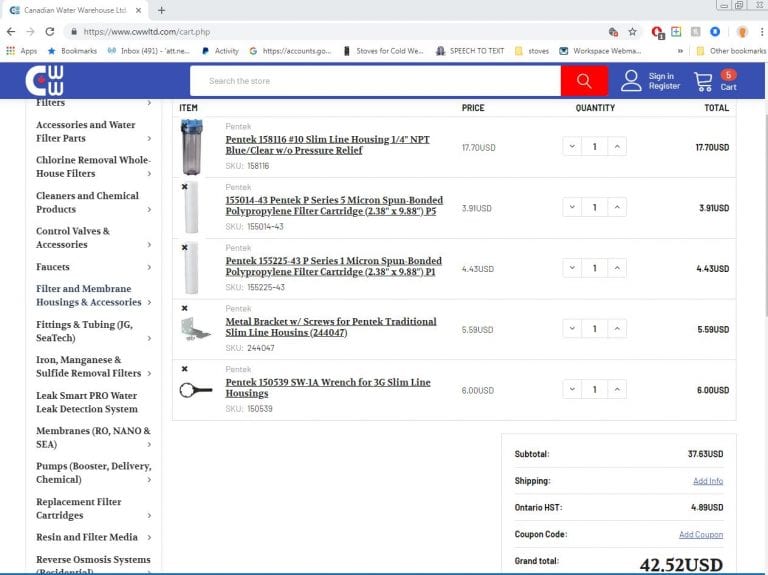Increase quantity of SW-1A Wrench
Viewport: 768px width, 575px height.
point(617,390)
